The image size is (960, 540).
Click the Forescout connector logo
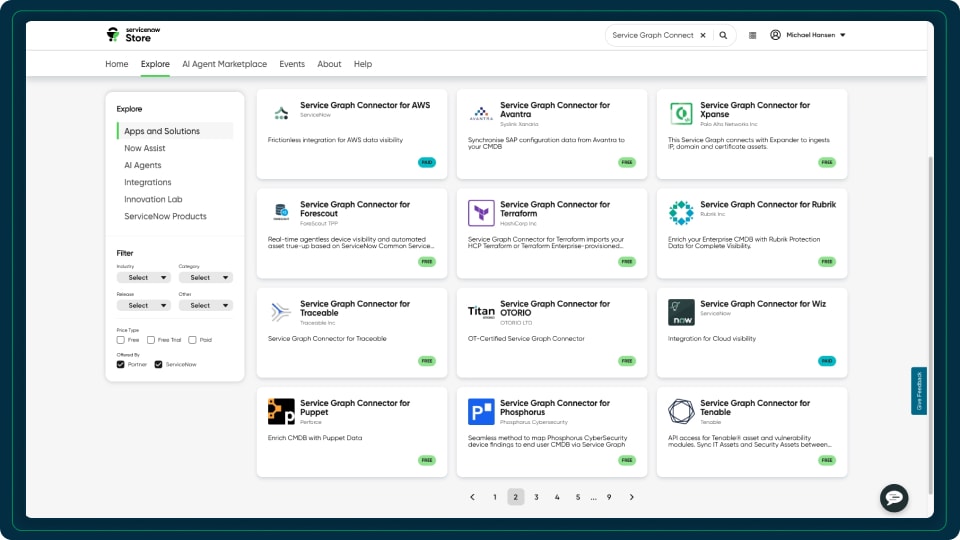coord(281,212)
